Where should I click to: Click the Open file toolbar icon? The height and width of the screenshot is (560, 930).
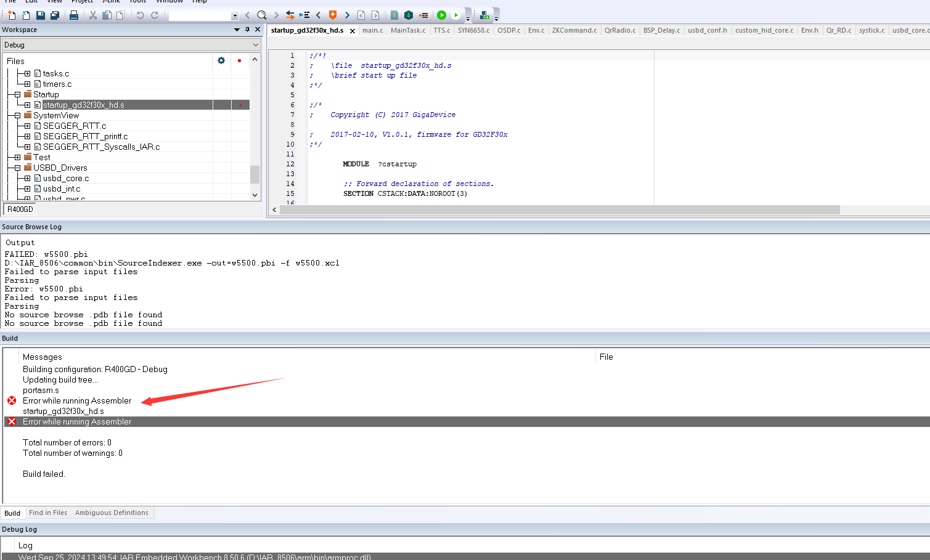[x=26, y=15]
